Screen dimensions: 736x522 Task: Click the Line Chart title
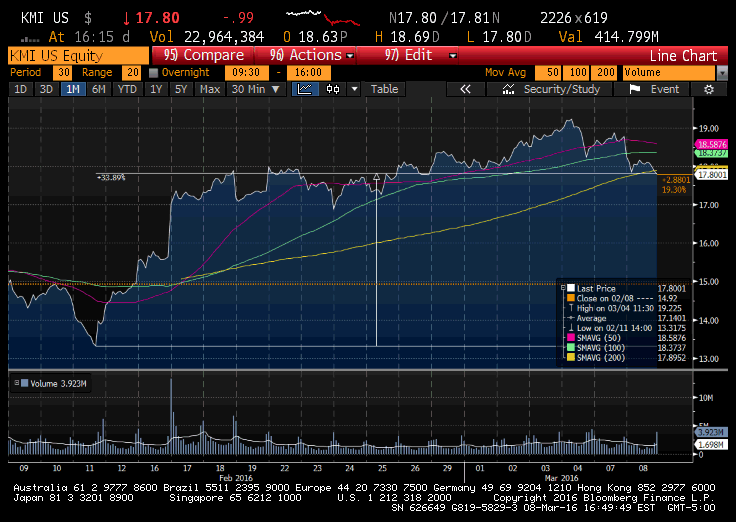pyautogui.click(x=683, y=56)
